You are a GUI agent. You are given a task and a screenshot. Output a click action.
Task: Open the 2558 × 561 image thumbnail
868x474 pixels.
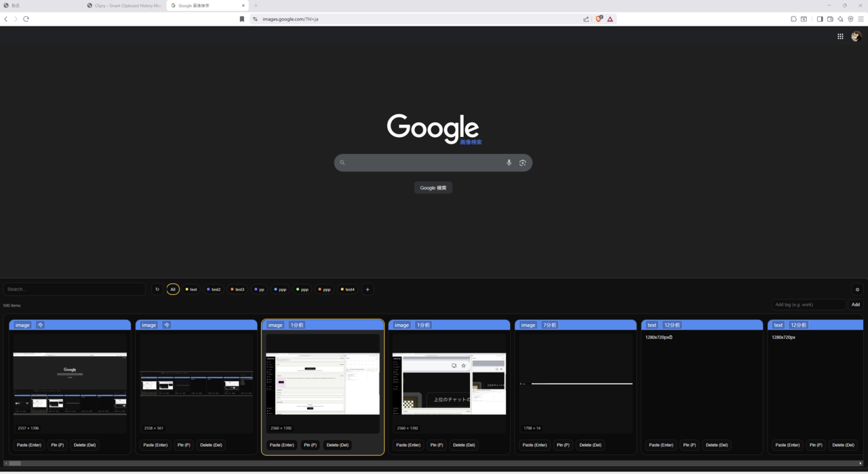click(197, 383)
